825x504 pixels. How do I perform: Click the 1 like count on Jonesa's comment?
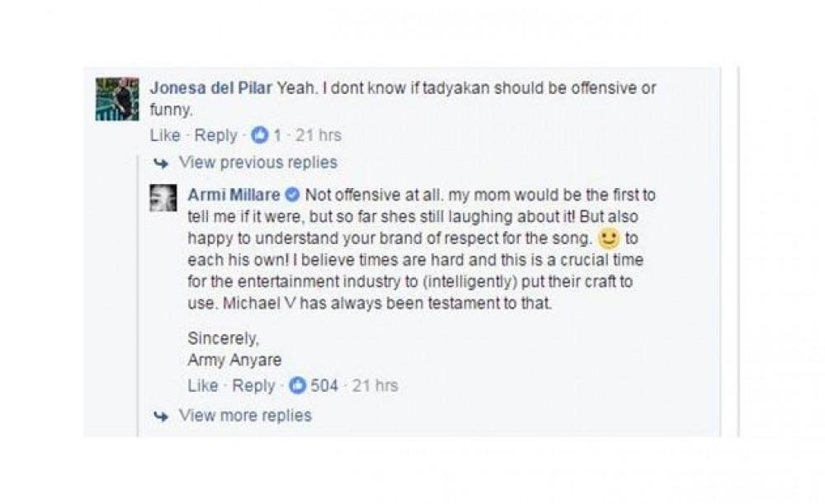click(276, 135)
